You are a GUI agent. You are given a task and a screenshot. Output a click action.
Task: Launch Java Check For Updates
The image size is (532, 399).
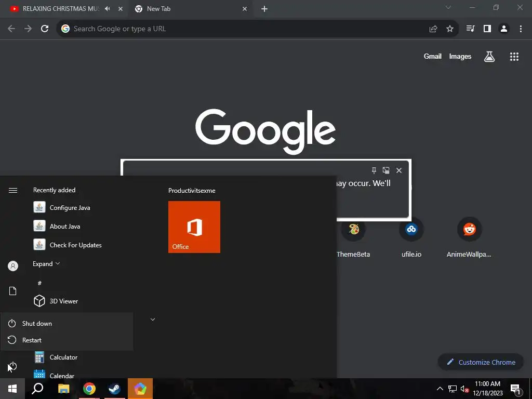(75, 245)
